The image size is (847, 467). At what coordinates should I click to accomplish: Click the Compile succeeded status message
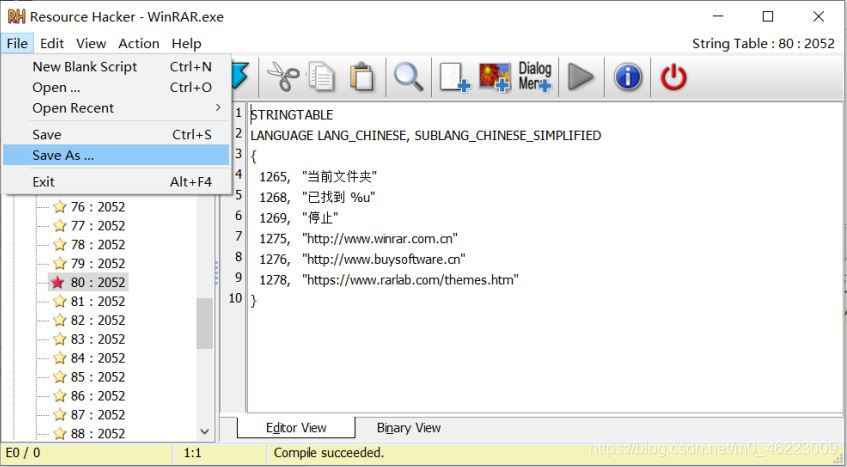(329, 452)
